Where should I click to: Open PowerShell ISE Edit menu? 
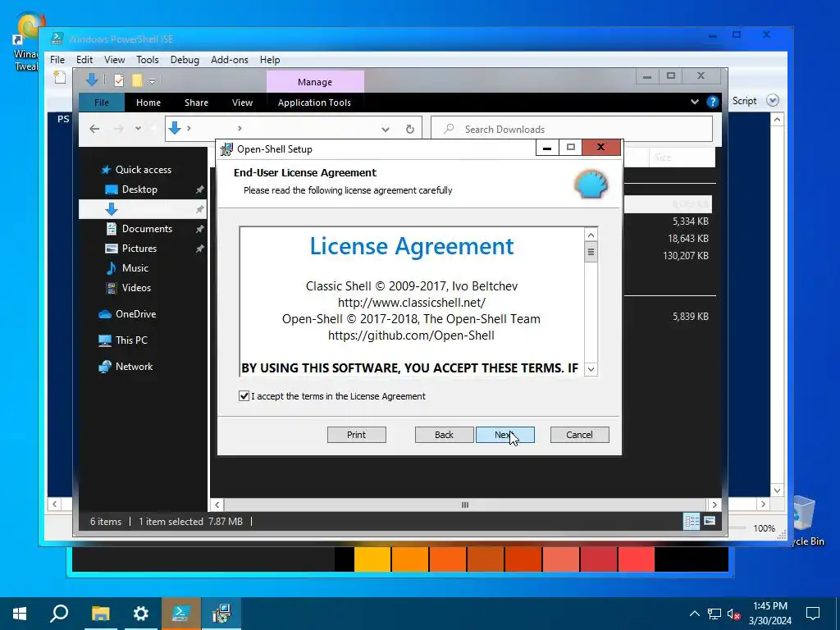coord(84,59)
